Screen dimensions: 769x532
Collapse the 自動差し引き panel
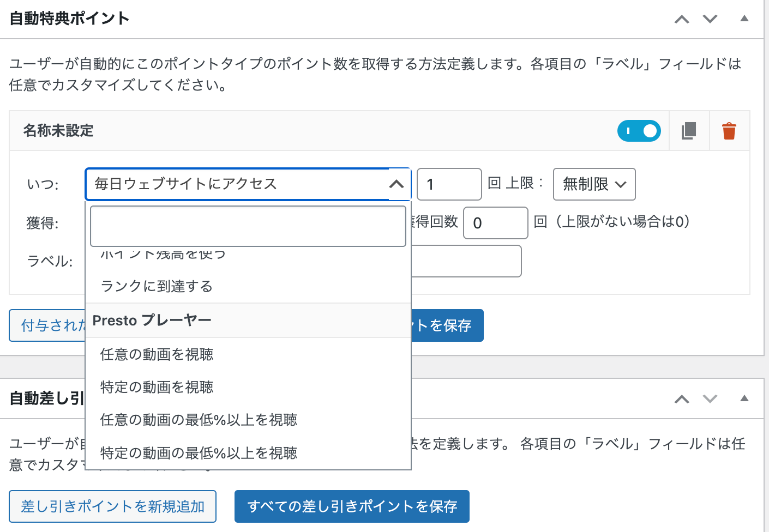tap(744, 398)
